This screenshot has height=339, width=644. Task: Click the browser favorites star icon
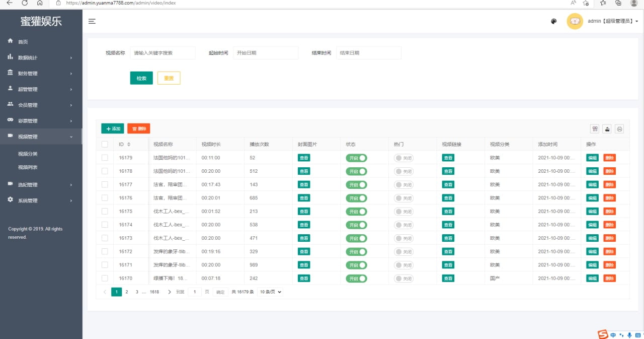click(x=603, y=3)
